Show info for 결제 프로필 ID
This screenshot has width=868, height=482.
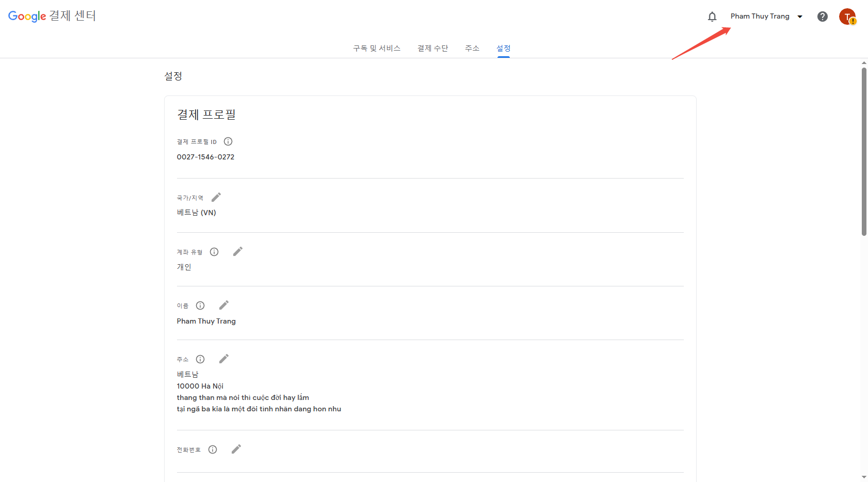(x=228, y=141)
